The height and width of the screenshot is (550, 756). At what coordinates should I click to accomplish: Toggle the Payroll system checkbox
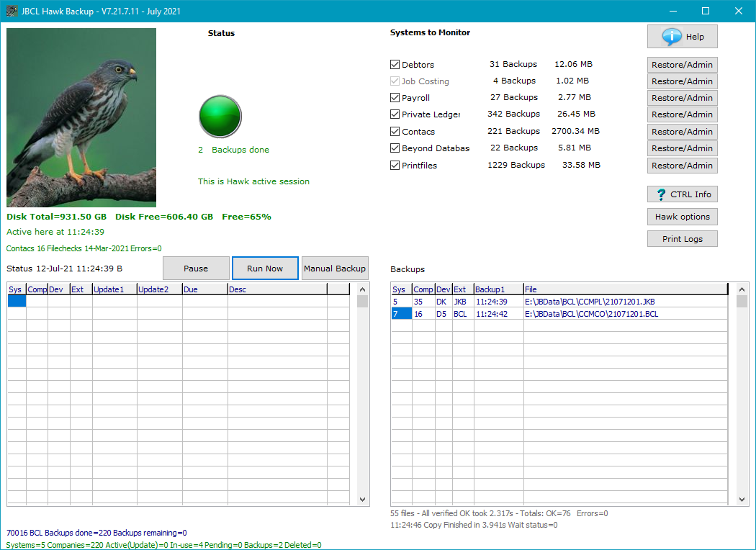[x=395, y=98]
